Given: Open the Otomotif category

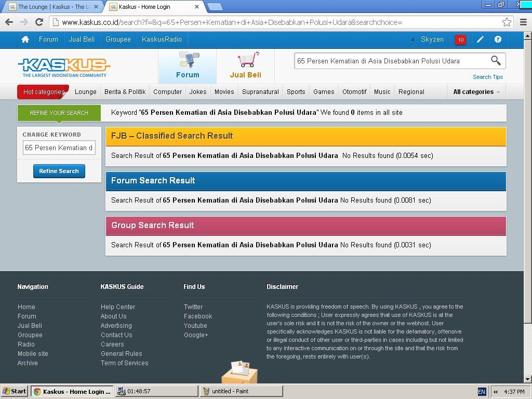Looking at the screenshot, I should pos(354,92).
